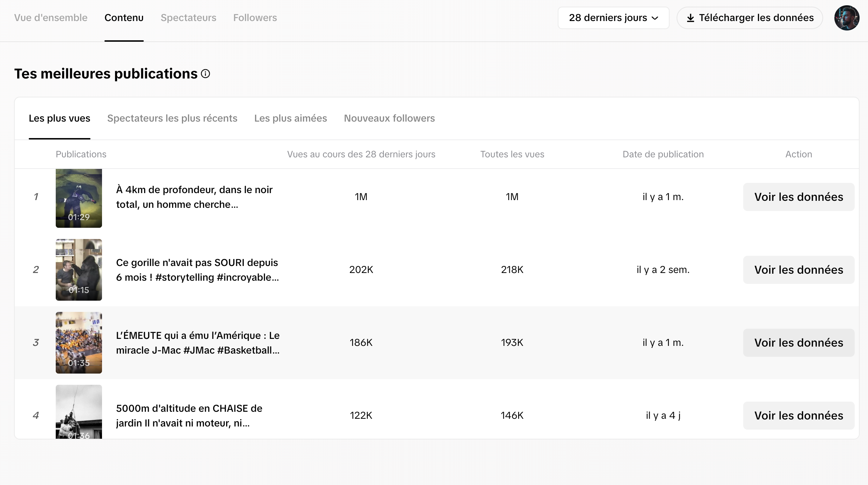
Task: Select the Contenu tab
Action: pos(124,18)
